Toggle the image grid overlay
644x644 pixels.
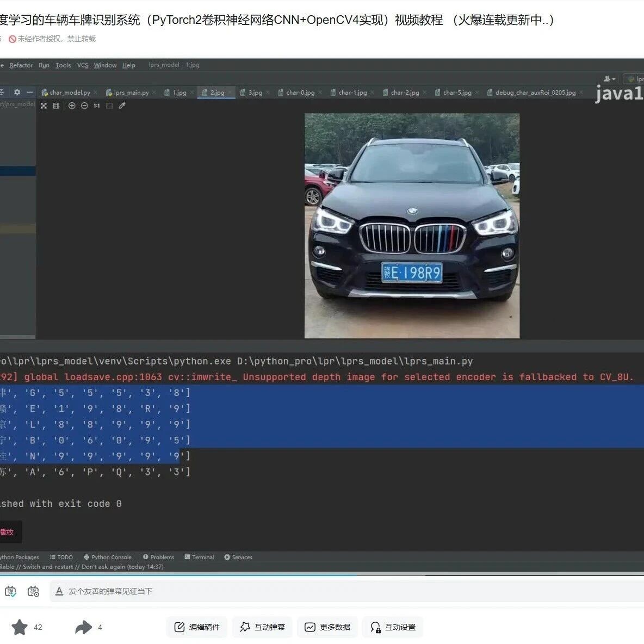(56, 106)
